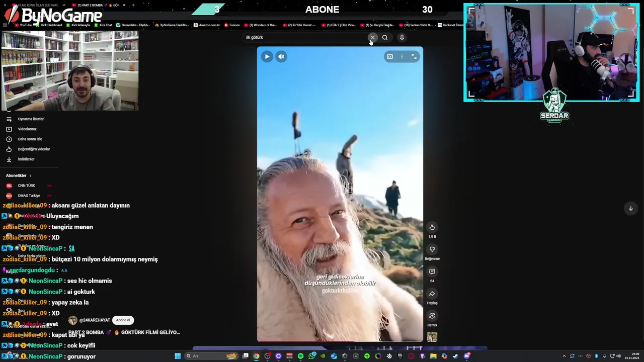Open Google Chrome from the taskbar
This screenshot has height=362, width=644.
pyautogui.click(x=256, y=356)
